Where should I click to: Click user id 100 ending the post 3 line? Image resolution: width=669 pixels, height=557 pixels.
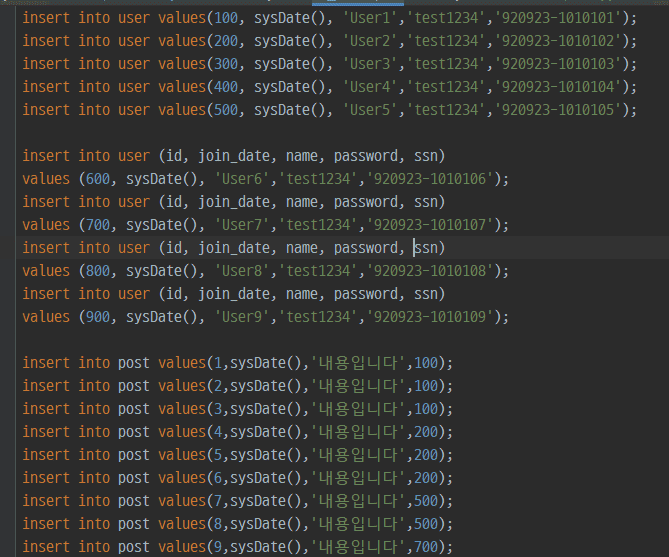(x=426, y=409)
